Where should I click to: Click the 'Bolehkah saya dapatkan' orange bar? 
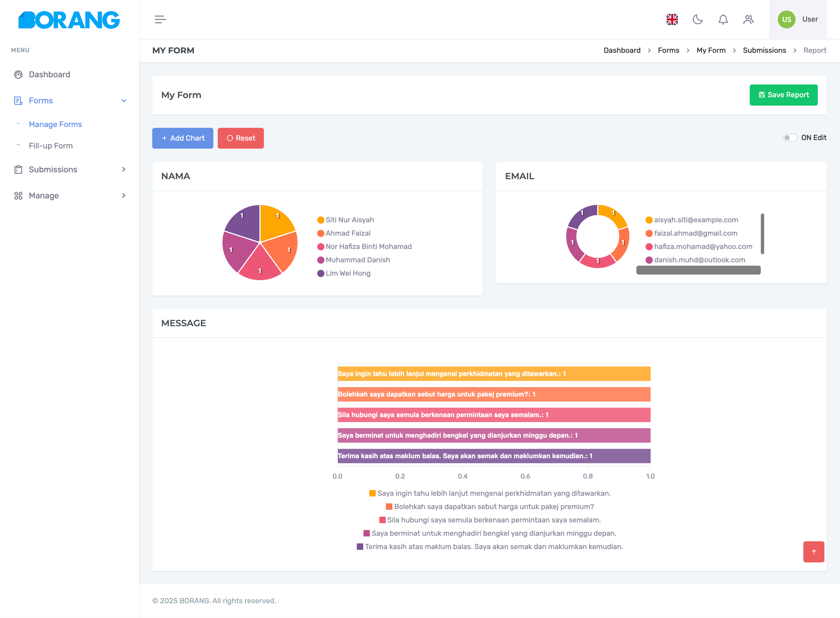(x=494, y=394)
